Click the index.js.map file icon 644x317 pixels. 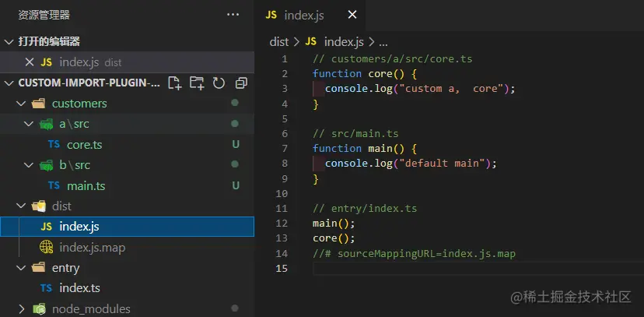pos(46,247)
